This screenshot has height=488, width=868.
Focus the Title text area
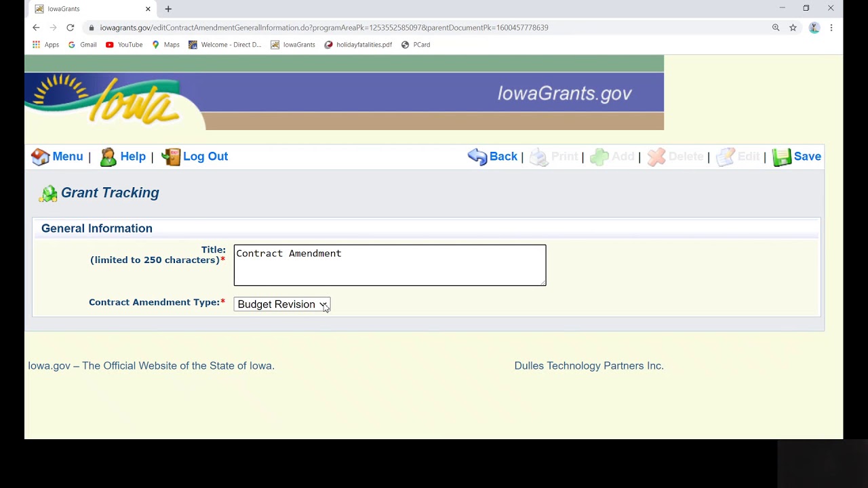[x=390, y=265]
